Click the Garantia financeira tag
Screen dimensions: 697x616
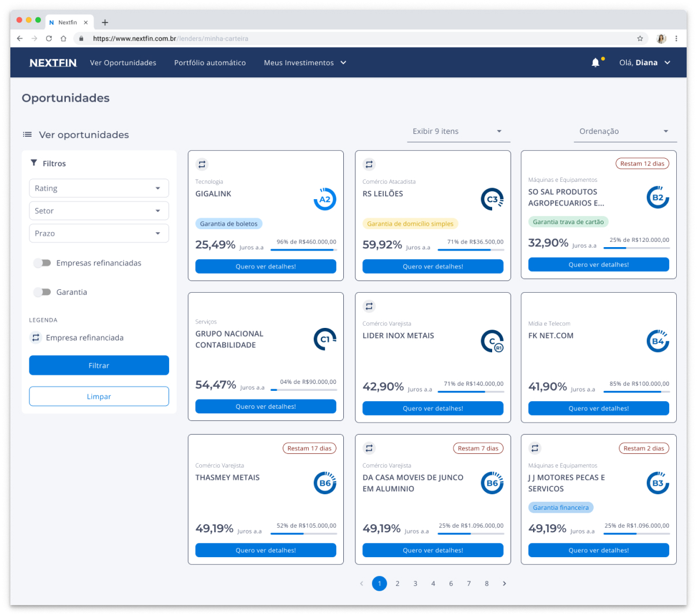tap(561, 507)
